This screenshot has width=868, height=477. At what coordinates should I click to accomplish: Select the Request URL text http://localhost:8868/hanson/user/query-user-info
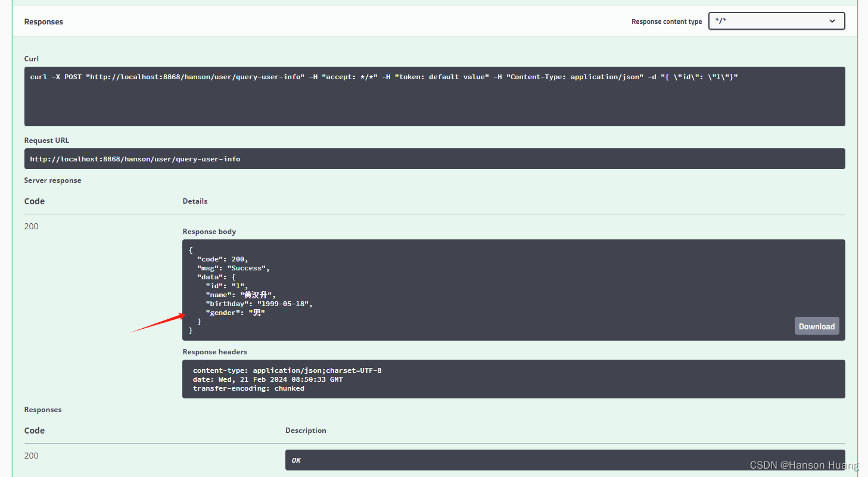135,159
